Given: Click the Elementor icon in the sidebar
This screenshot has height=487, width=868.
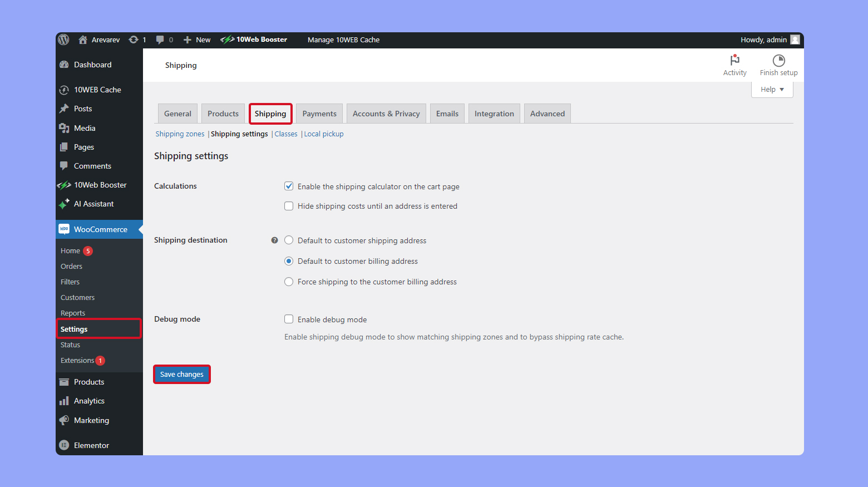Looking at the screenshot, I should click(64, 445).
